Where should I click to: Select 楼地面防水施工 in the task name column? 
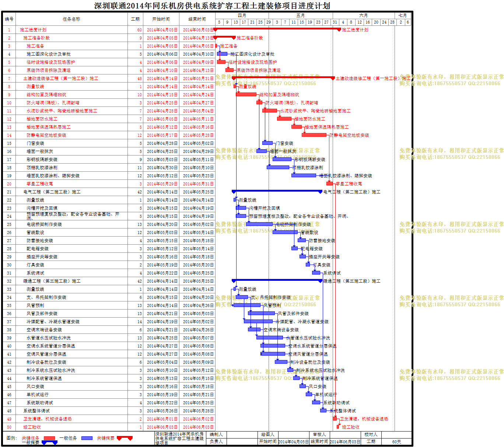coord(42,119)
